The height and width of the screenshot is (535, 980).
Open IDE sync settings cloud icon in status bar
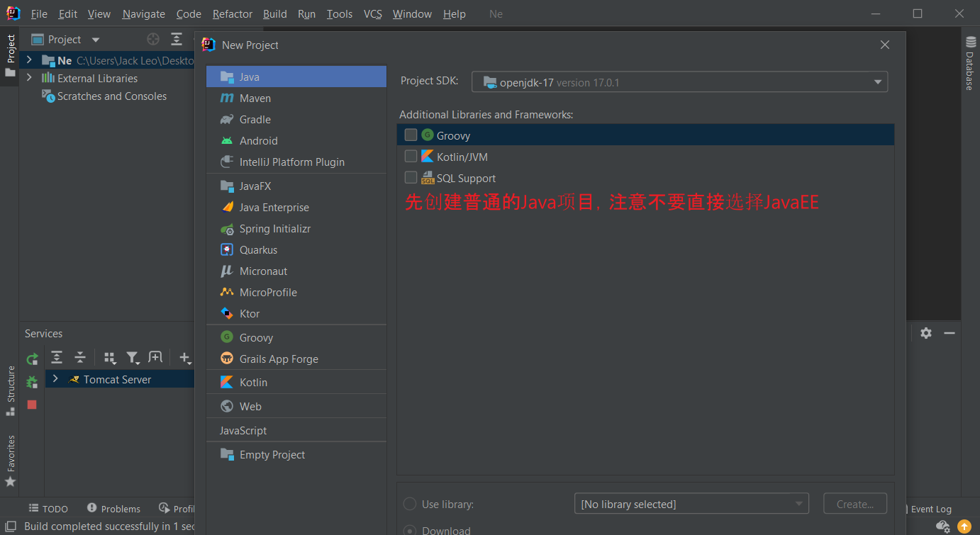click(x=942, y=526)
